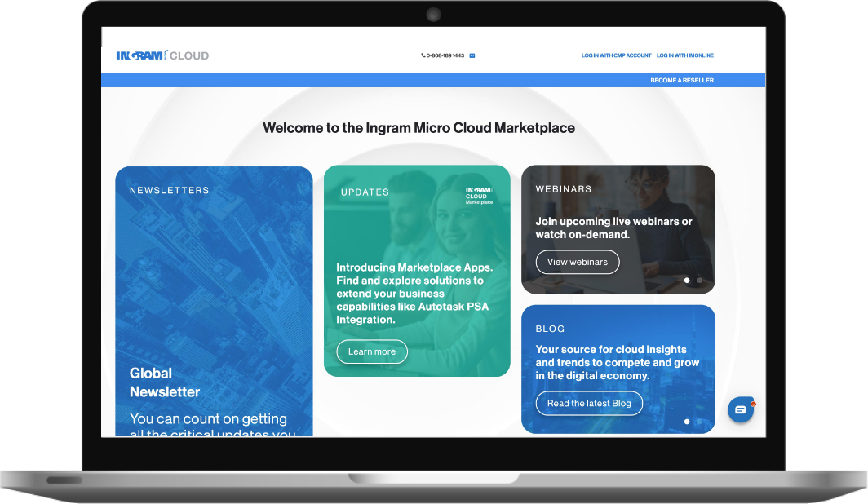The height and width of the screenshot is (504, 868).
Task: Click the WEBINARS label
Action: (x=564, y=189)
